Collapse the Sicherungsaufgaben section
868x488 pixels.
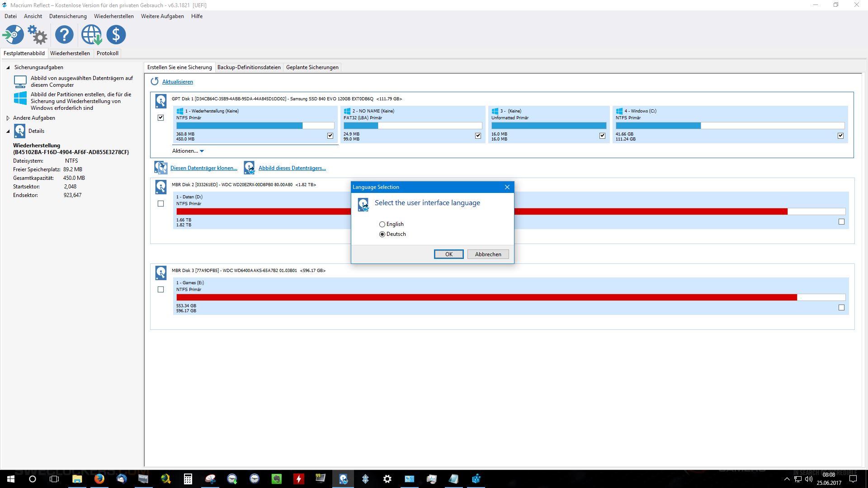click(x=8, y=67)
